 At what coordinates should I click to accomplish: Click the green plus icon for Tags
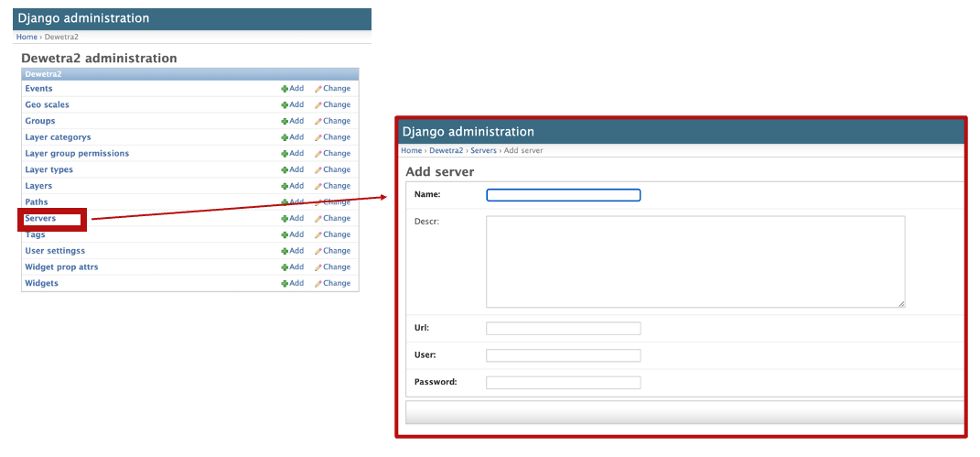coord(285,235)
